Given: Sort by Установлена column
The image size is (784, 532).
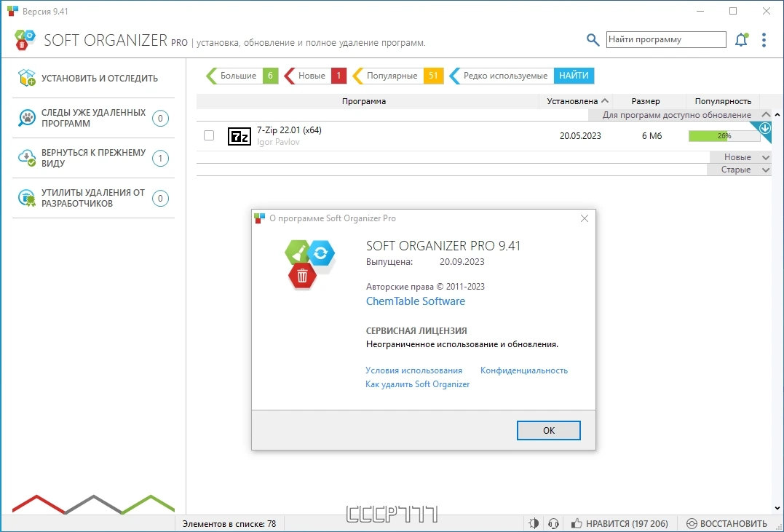Looking at the screenshot, I should pyautogui.click(x=576, y=101).
